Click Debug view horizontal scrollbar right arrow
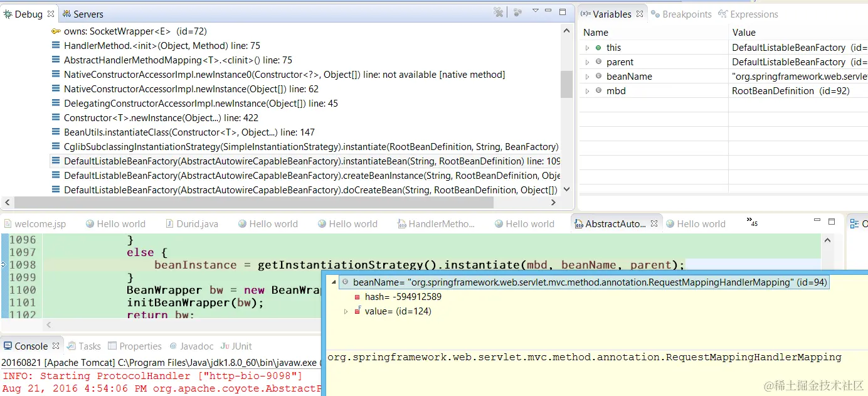 point(553,203)
